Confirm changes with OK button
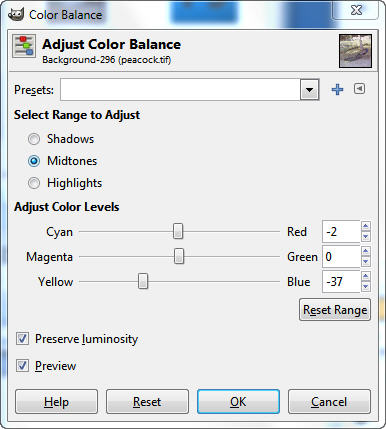386x429 pixels. pyautogui.click(x=238, y=402)
